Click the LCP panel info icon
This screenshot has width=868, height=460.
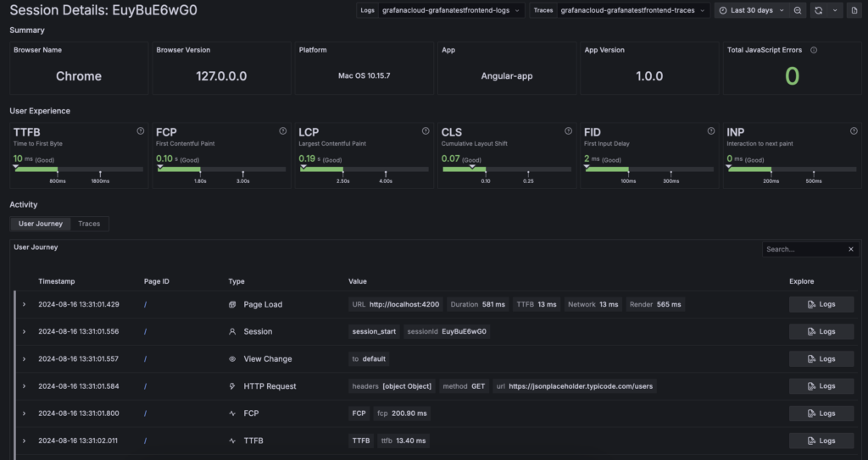click(426, 131)
